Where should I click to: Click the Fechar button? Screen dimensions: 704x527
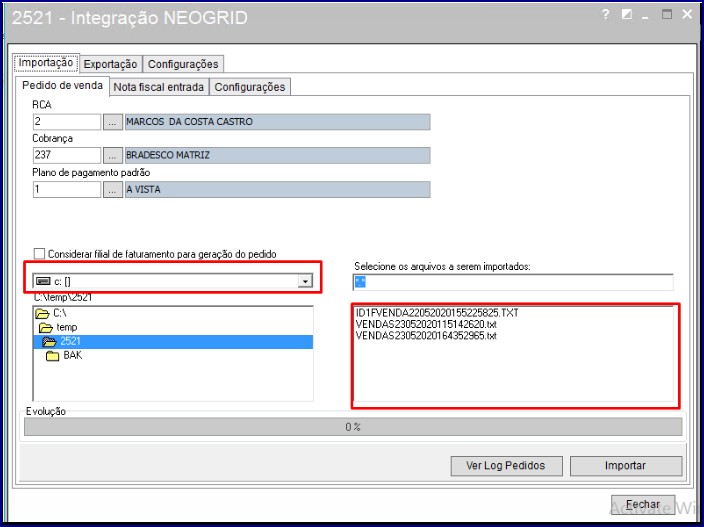(x=643, y=505)
